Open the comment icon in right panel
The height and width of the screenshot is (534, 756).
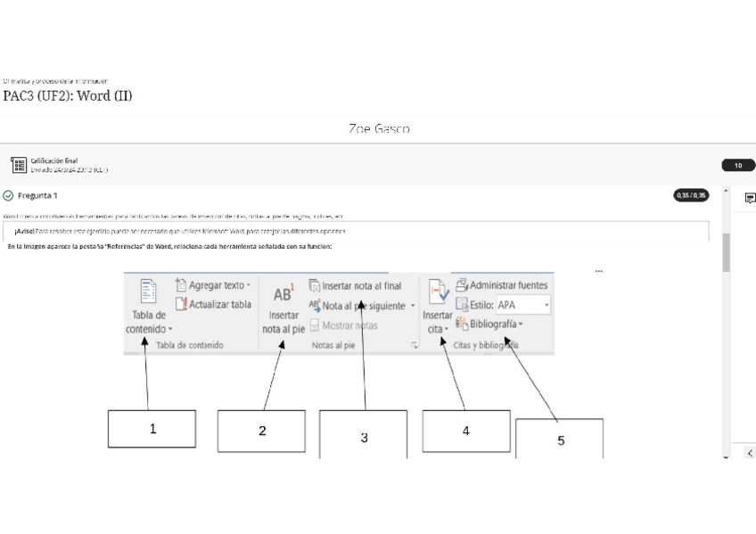(x=750, y=197)
